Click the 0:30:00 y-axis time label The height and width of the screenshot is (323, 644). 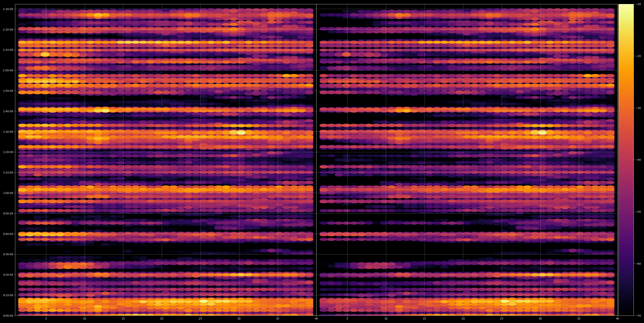coord(8,254)
